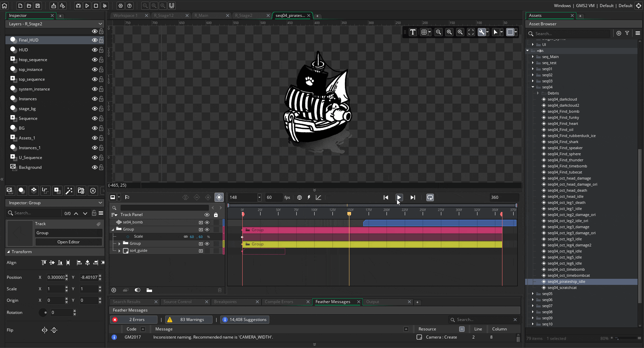This screenshot has width=644, height=348.
Task: Open the Output tab
Action: point(373,302)
